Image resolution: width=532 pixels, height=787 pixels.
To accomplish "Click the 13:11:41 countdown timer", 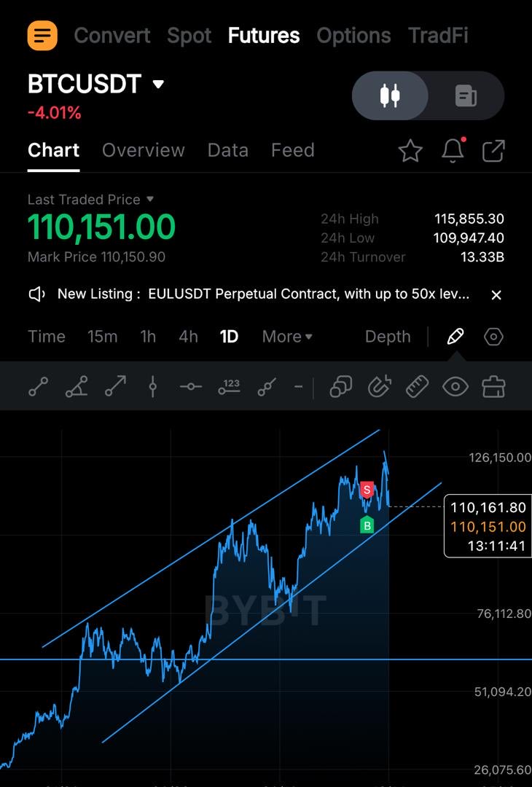I will 496,546.
